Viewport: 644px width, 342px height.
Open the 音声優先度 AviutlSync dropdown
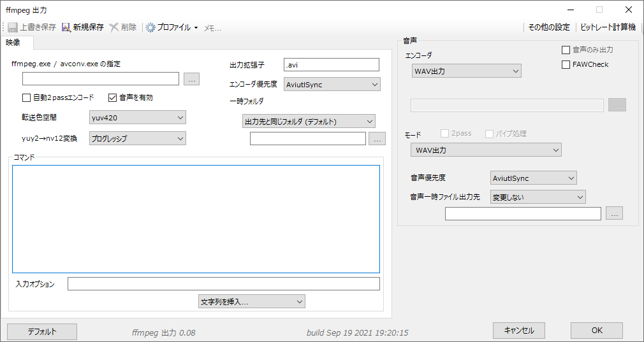point(534,178)
